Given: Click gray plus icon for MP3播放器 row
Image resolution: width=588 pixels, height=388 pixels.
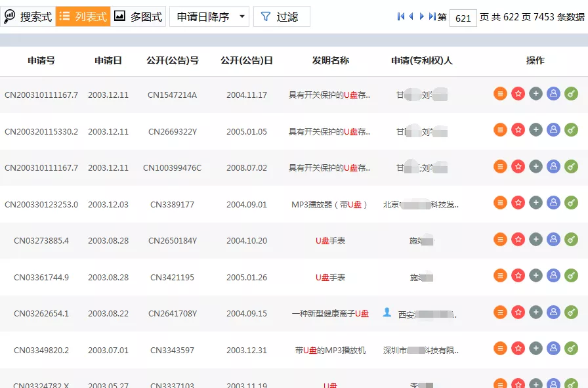Looking at the screenshot, I should point(535,203).
